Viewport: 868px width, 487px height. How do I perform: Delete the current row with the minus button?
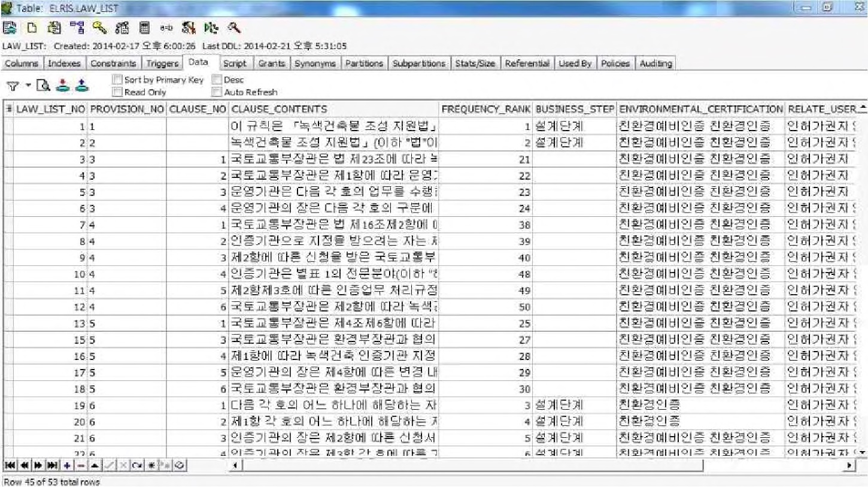(80, 465)
